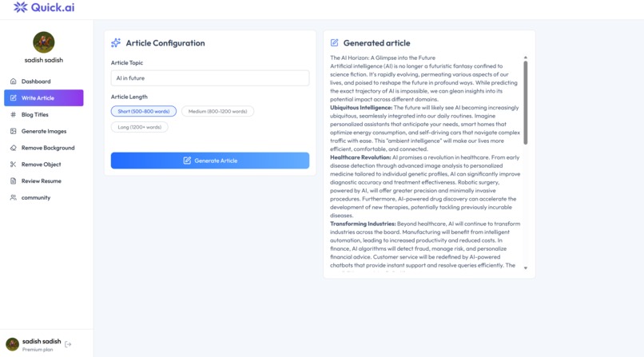Click the Quick.ai logo
Screen dimensions: 644x357
[x=44, y=7]
